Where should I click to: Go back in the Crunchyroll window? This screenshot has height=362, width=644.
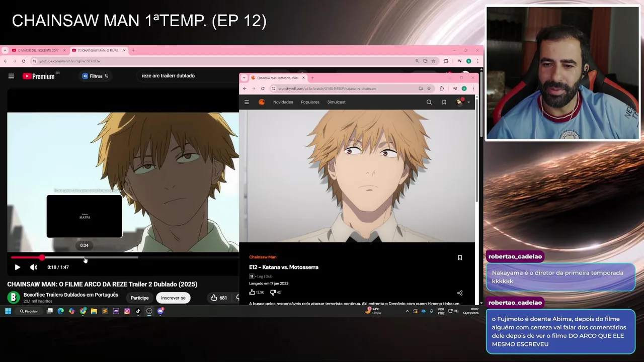click(x=245, y=88)
